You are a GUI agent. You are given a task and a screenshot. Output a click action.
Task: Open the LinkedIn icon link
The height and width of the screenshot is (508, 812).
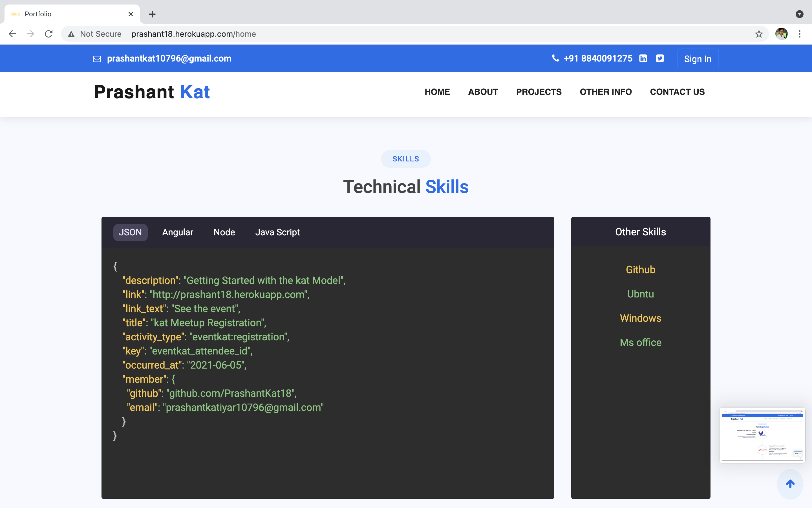click(x=643, y=58)
